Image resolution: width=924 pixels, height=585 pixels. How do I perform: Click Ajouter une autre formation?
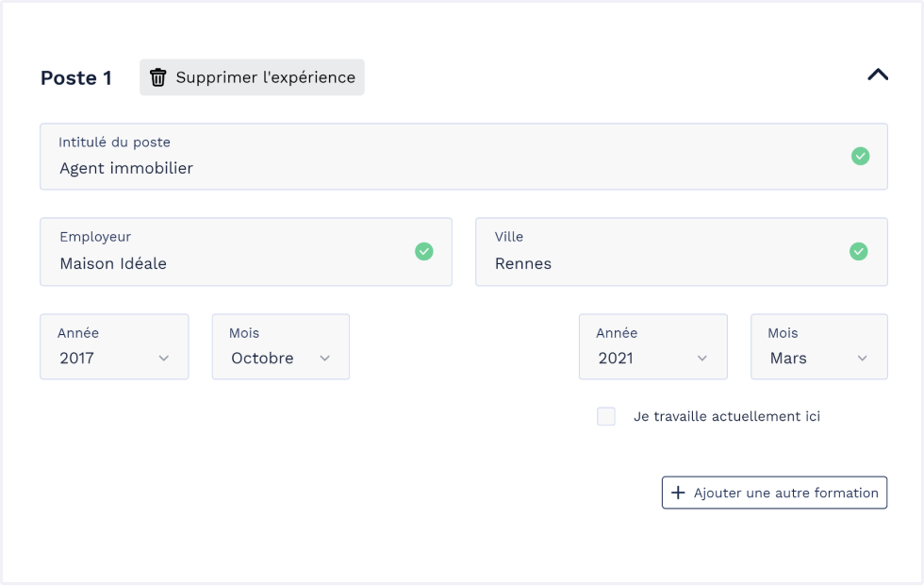coord(774,492)
